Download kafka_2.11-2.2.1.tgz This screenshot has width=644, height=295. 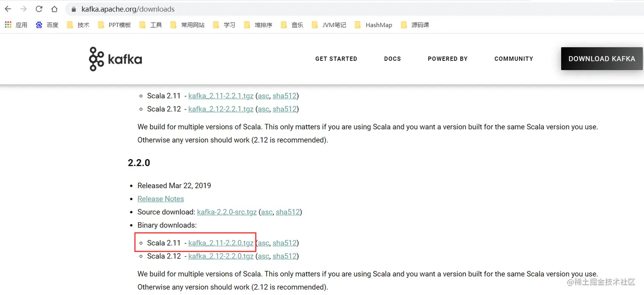(221, 96)
